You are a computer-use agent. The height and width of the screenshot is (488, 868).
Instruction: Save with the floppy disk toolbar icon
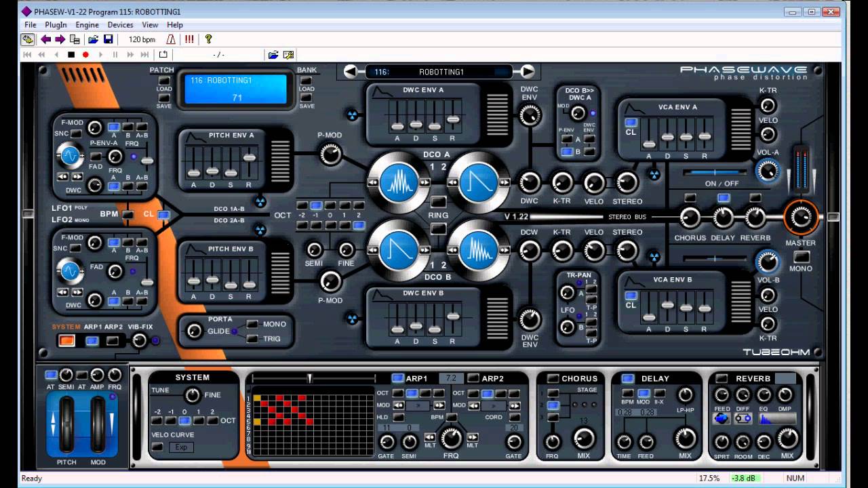(108, 39)
